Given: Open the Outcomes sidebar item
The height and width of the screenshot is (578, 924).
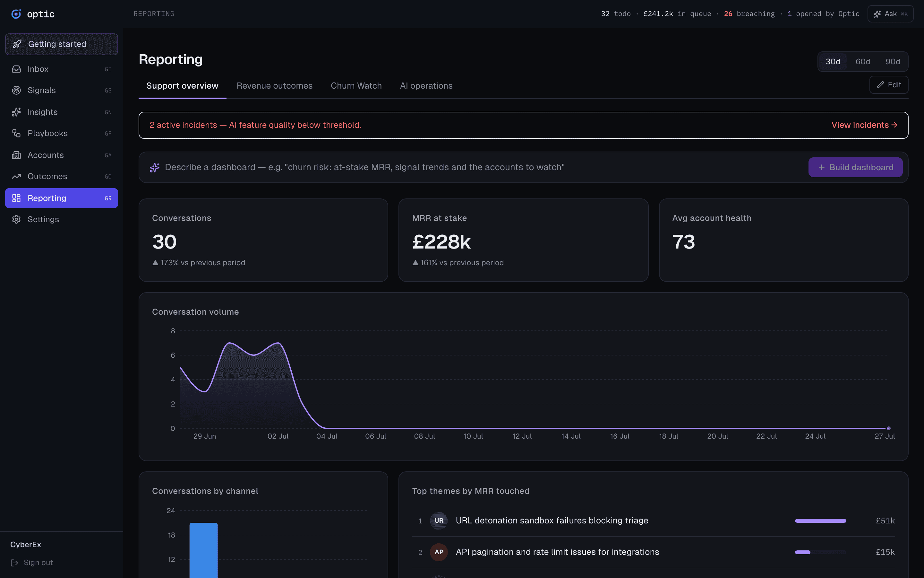Looking at the screenshot, I should coord(62,176).
